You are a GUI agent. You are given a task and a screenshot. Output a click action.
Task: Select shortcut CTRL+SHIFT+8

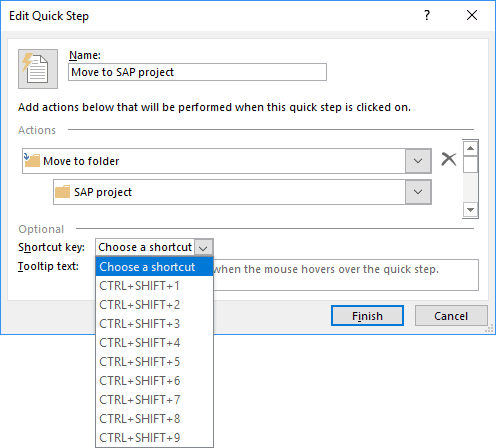[154, 419]
